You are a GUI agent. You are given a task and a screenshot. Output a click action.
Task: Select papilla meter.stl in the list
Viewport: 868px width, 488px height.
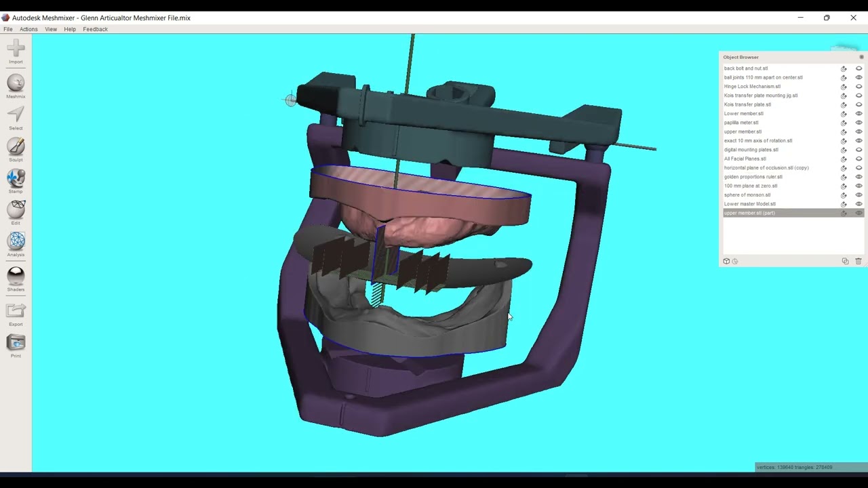coord(741,123)
